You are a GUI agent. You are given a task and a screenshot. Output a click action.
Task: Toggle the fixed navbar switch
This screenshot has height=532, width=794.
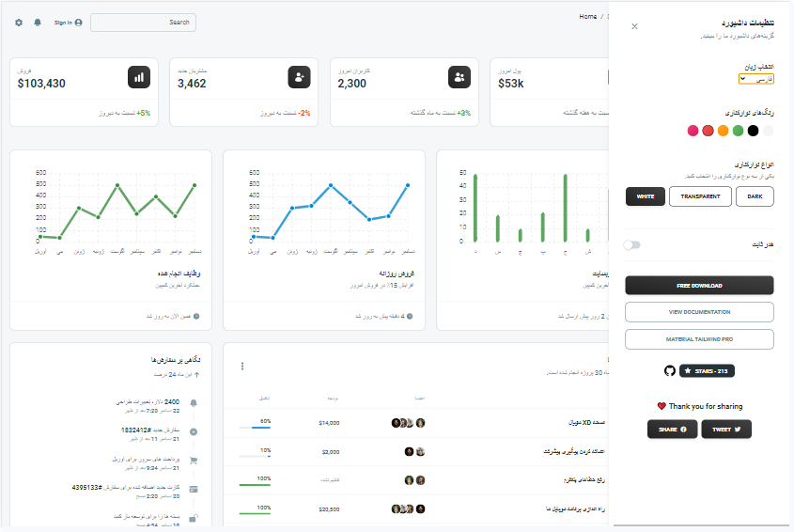point(632,245)
